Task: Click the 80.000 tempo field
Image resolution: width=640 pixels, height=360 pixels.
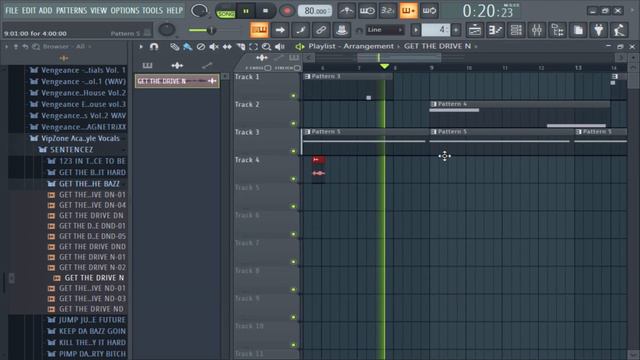Action: tap(315, 11)
